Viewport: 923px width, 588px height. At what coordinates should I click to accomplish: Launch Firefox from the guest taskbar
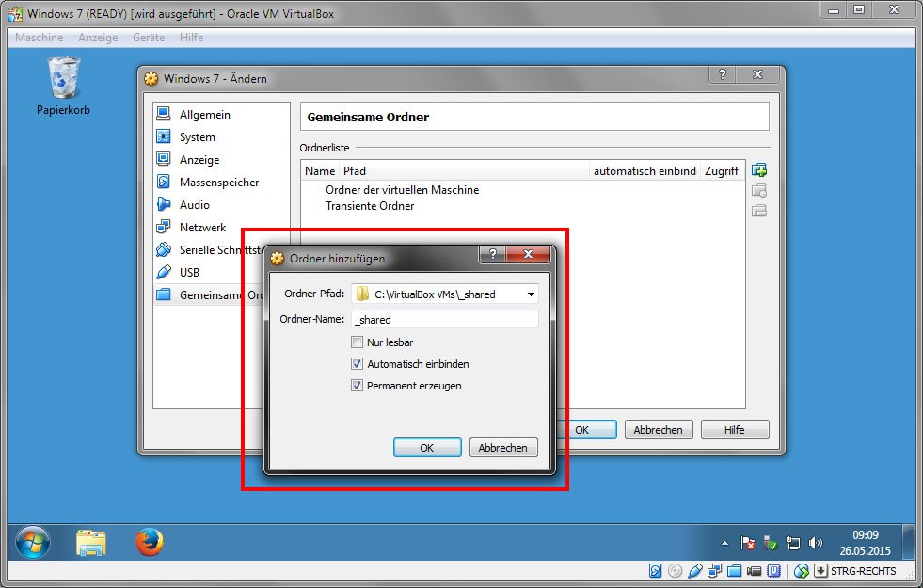tap(150, 542)
